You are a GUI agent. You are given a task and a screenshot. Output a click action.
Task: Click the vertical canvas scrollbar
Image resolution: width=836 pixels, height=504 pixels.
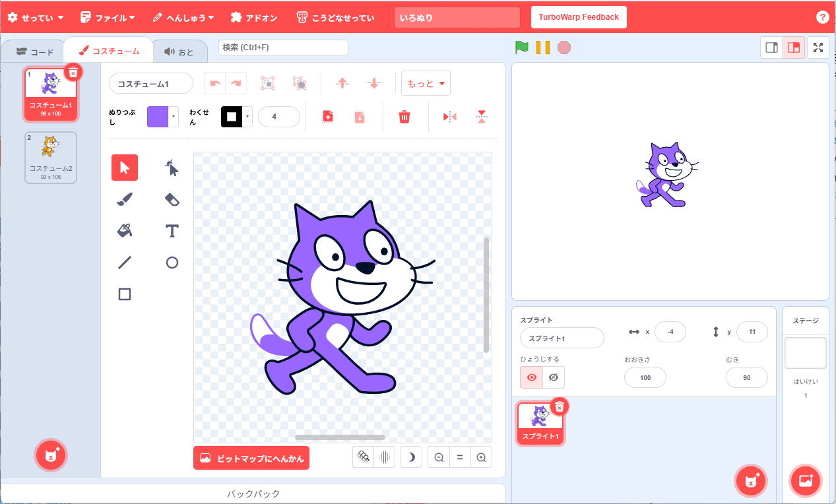[x=487, y=295]
